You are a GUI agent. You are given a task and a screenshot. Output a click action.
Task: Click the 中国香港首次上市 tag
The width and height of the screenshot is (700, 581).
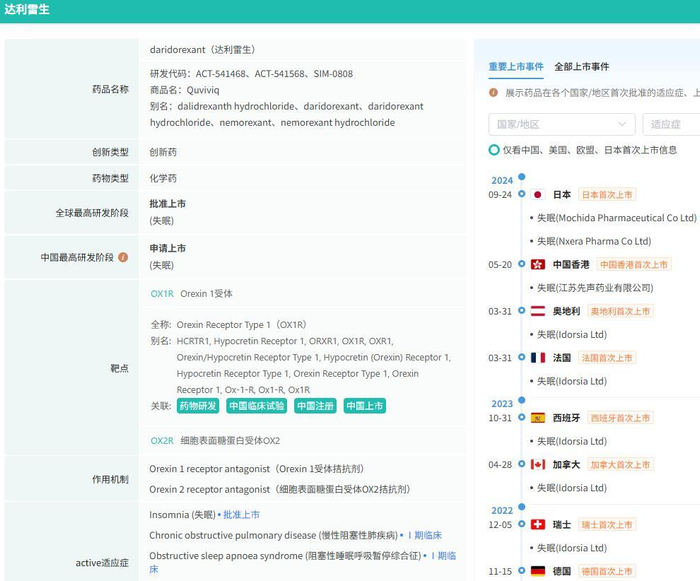(x=633, y=264)
